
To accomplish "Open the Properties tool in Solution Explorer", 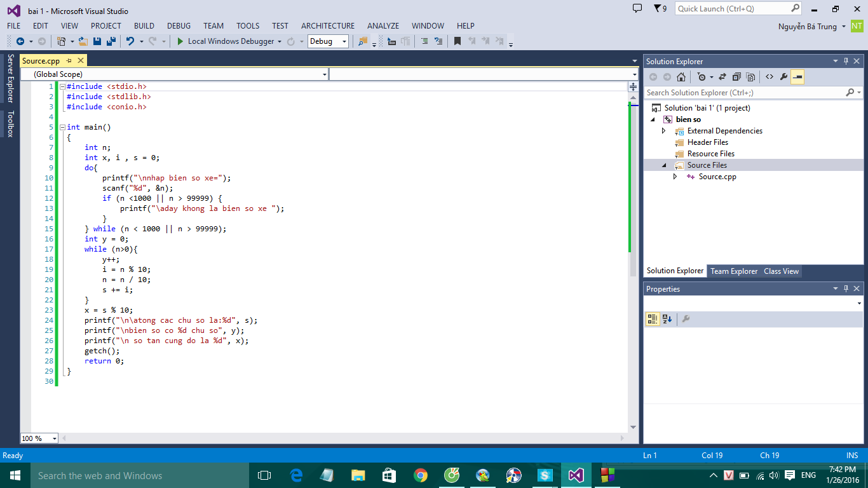I will [x=783, y=76].
